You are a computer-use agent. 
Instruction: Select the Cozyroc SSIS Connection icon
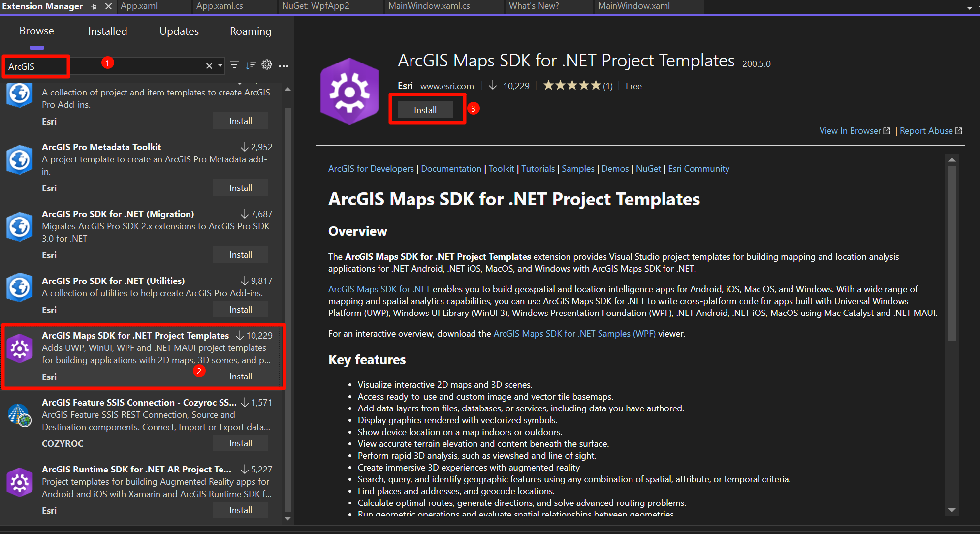20,415
